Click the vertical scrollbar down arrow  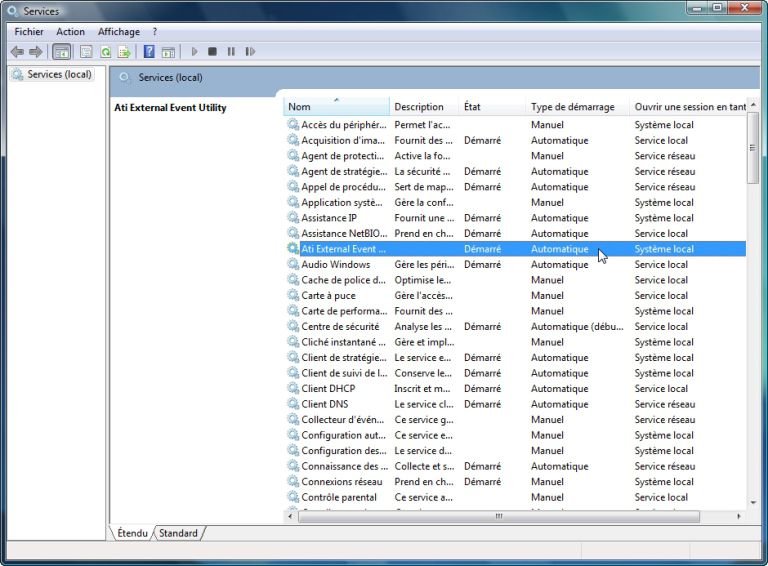(x=753, y=503)
